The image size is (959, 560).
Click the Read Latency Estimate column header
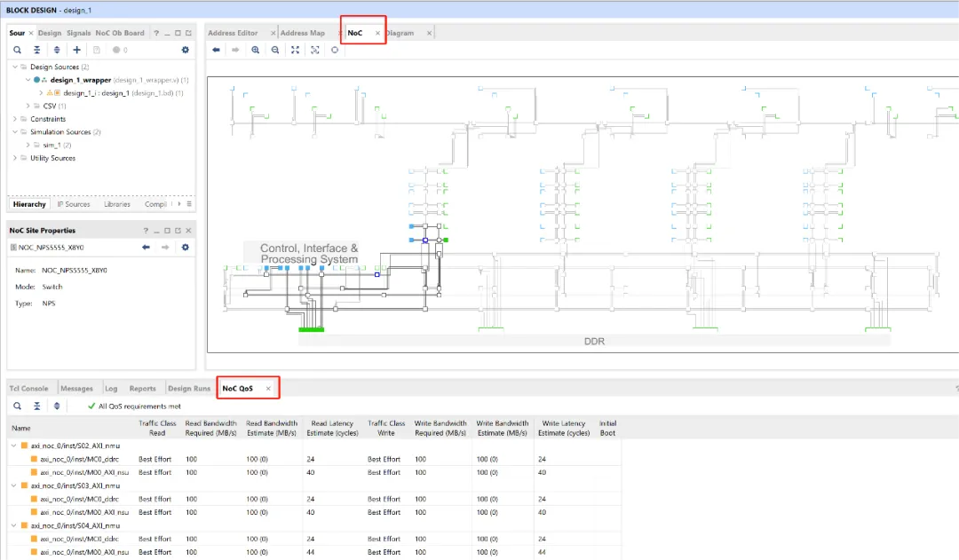[330, 428]
